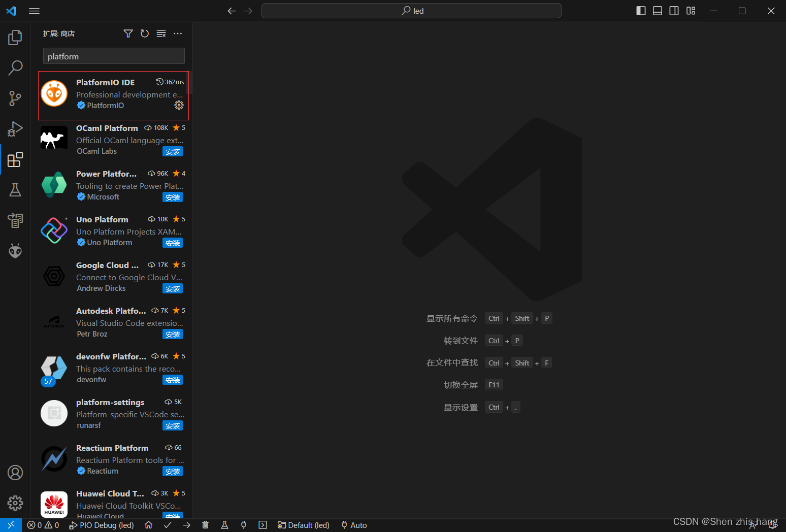Open PlatformIO Home from status bar
Image resolution: width=786 pixels, height=532 pixels.
148,525
